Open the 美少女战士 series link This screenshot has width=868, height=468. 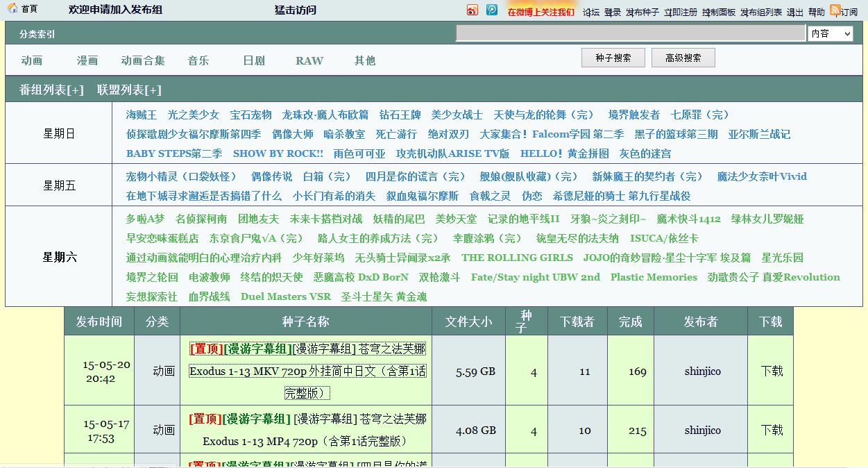pos(457,115)
